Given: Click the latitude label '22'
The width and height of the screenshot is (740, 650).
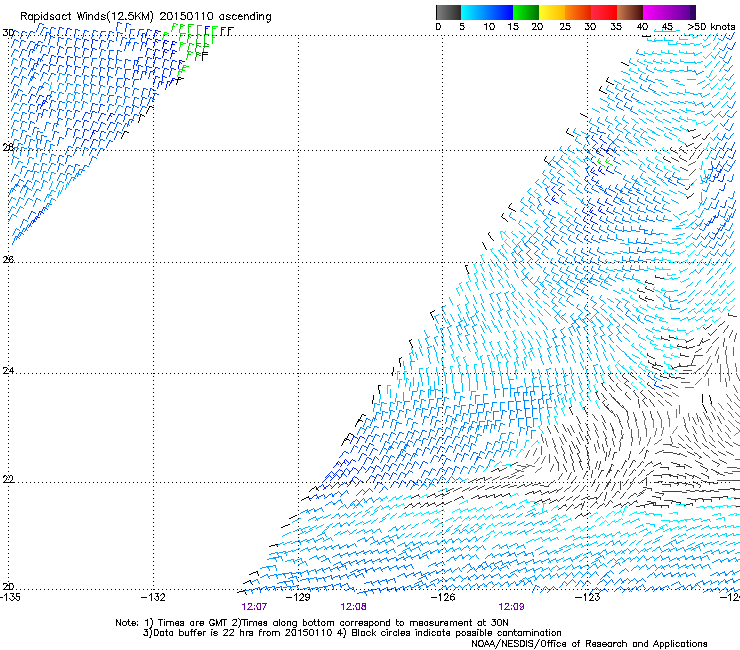Looking at the screenshot, I should click(8, 479).
